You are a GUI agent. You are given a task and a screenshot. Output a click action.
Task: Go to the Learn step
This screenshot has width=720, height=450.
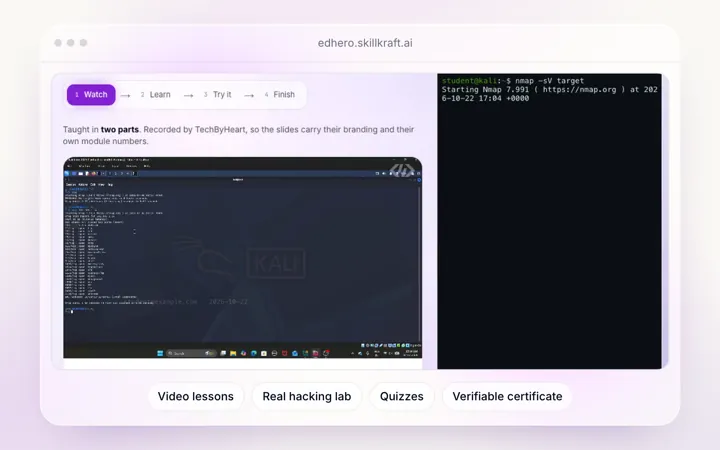click(156, 95)
